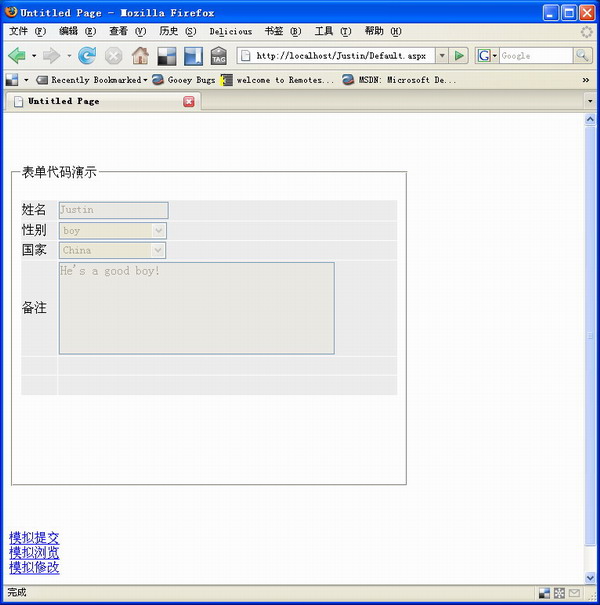
Task: Reload the page with the refresh icon
Action: pos(87,56)
